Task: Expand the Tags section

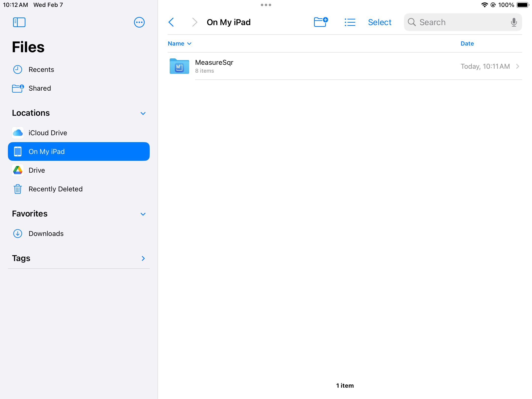Action: pyautogui.click(x=143, y=258)
